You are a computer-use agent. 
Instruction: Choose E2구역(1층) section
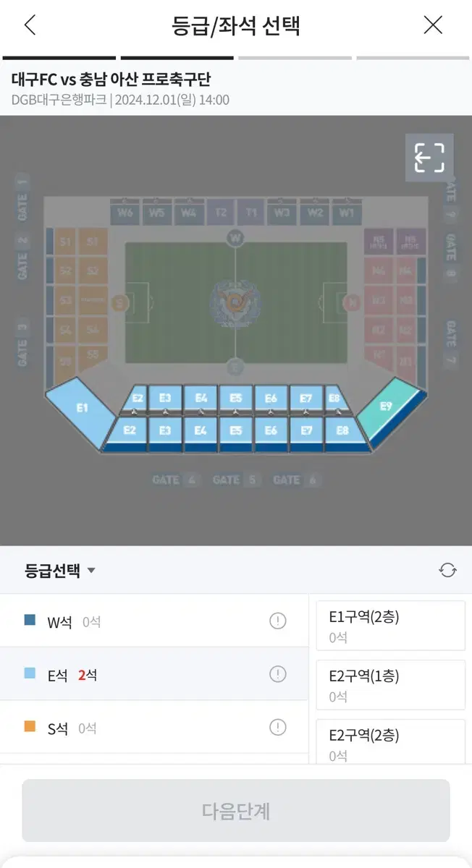coord(391,685)
